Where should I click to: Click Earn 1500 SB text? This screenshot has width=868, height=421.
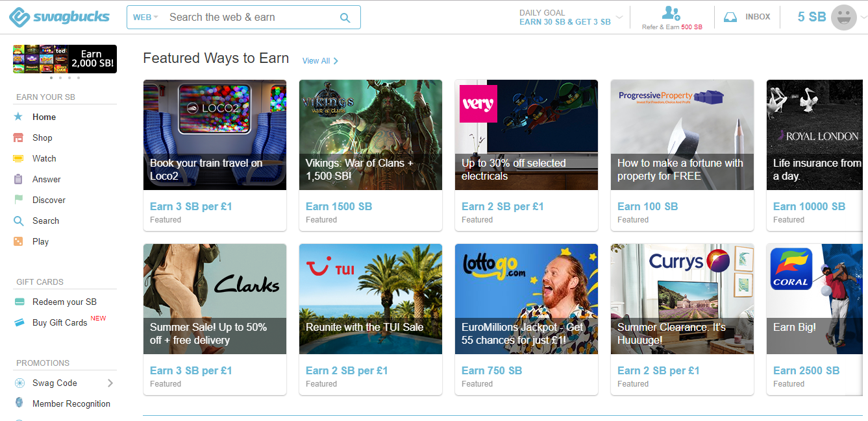pyautogui.click(x=339, y=206)
